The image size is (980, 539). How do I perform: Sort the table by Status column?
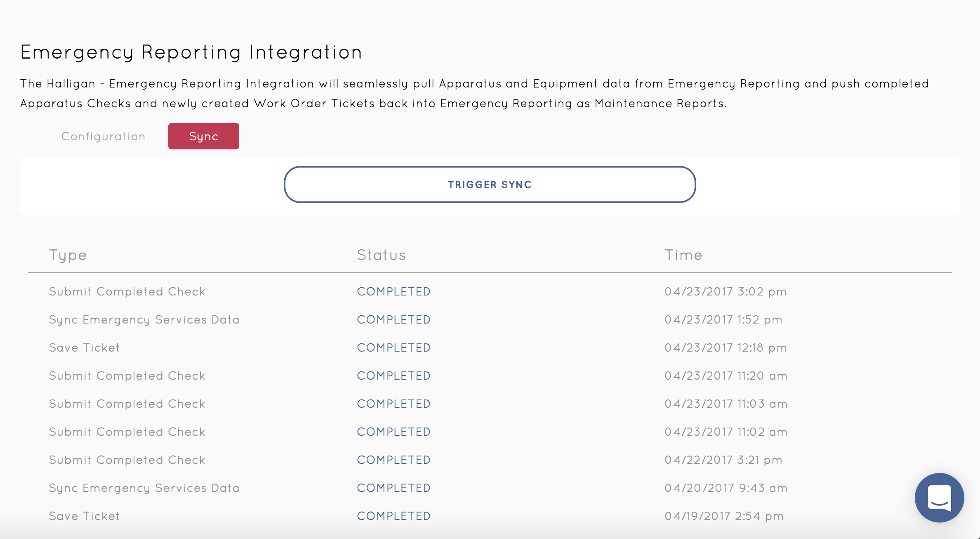382,255
